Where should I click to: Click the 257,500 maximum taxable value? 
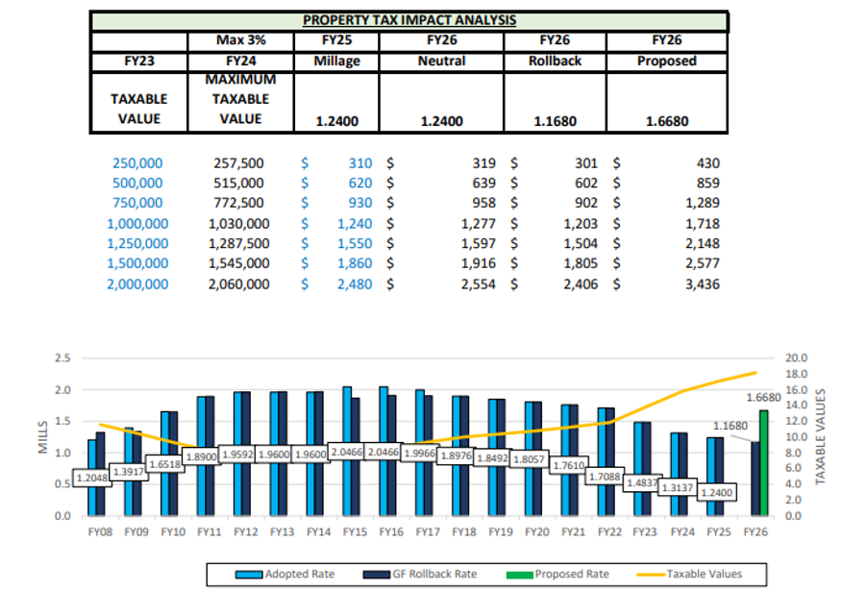point(238,163)
